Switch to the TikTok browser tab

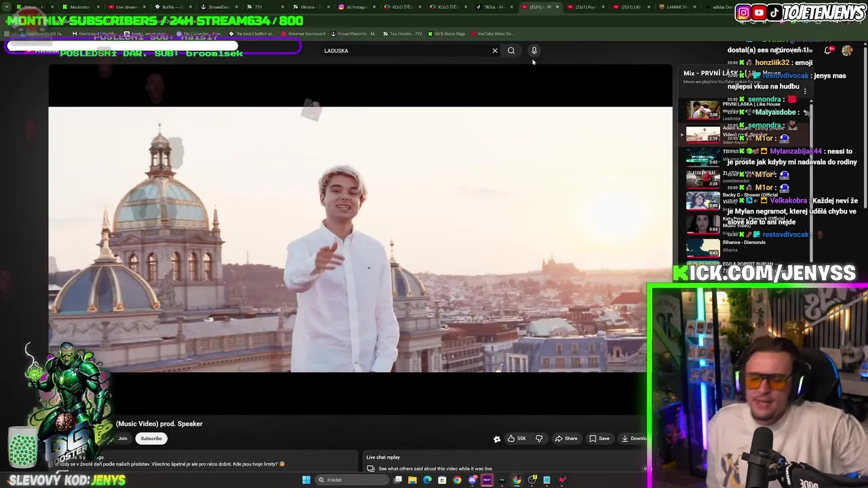point(494,7)
